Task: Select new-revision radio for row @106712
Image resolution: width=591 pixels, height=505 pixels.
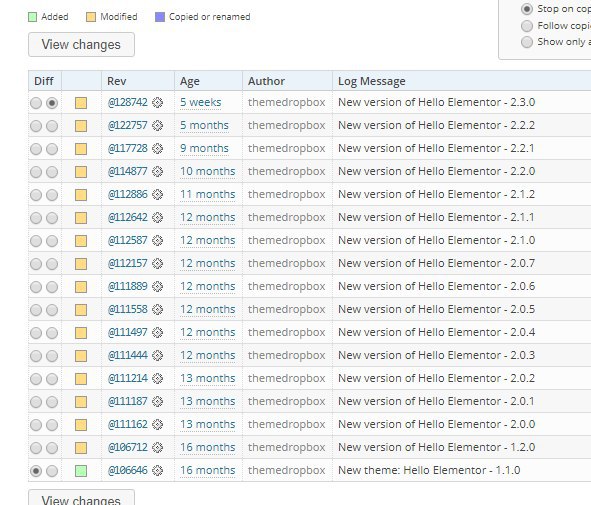Action: click(x=52, y=448)
